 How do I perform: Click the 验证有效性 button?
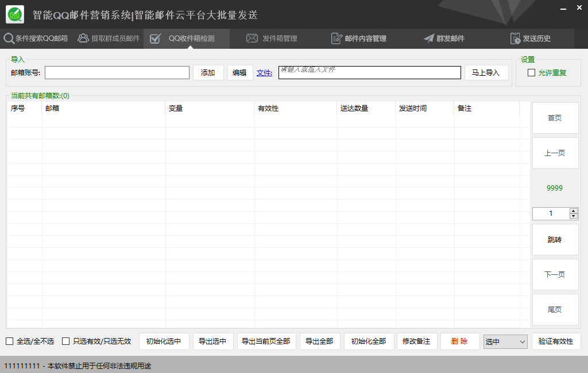tap(556, 341)
